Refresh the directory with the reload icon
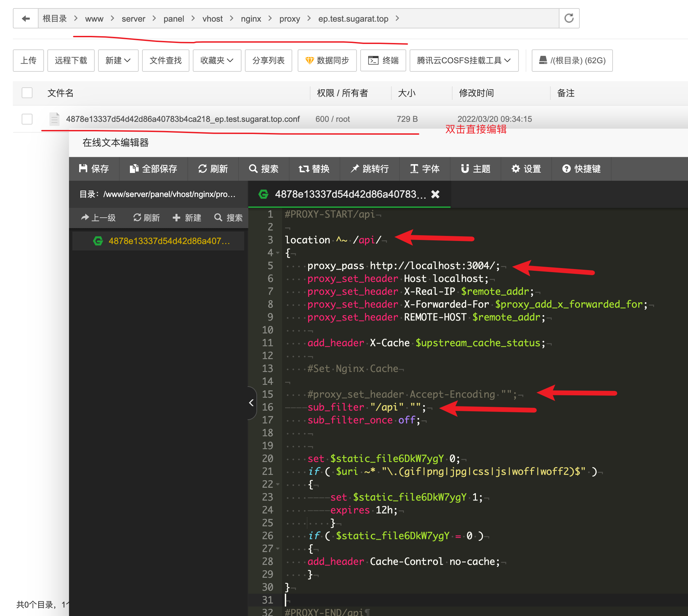Viewport: 688px width, 616px height. point(569,18)
